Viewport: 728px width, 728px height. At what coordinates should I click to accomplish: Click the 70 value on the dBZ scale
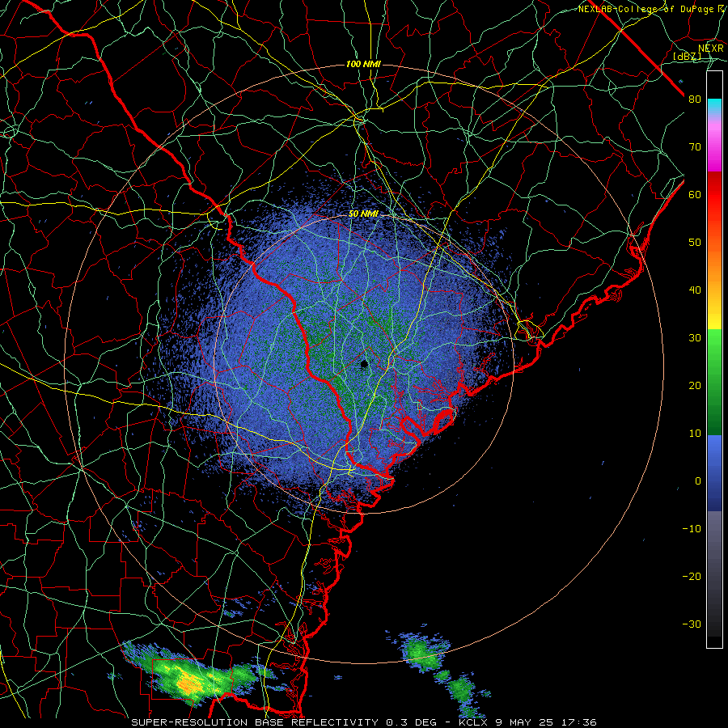pyautogui.click(x=695, y=147)
